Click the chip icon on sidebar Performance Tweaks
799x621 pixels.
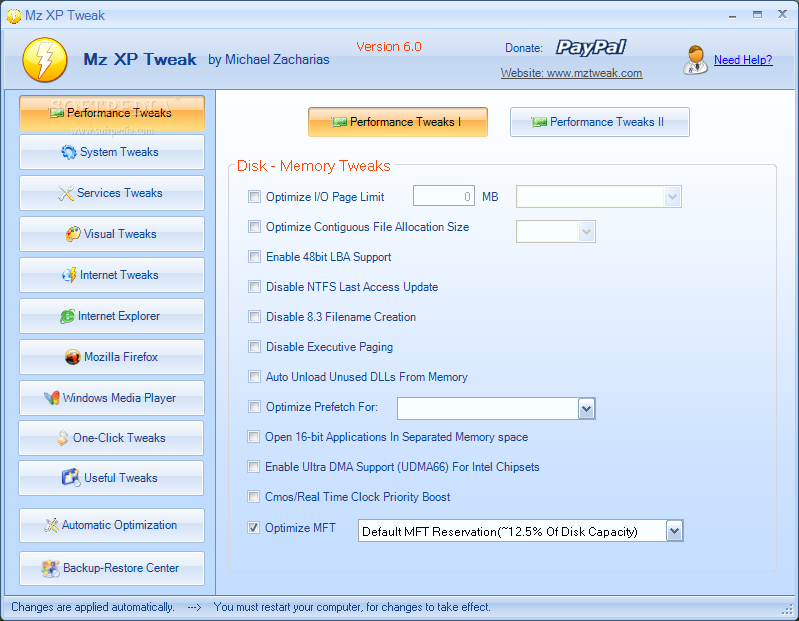pos(57,113)
